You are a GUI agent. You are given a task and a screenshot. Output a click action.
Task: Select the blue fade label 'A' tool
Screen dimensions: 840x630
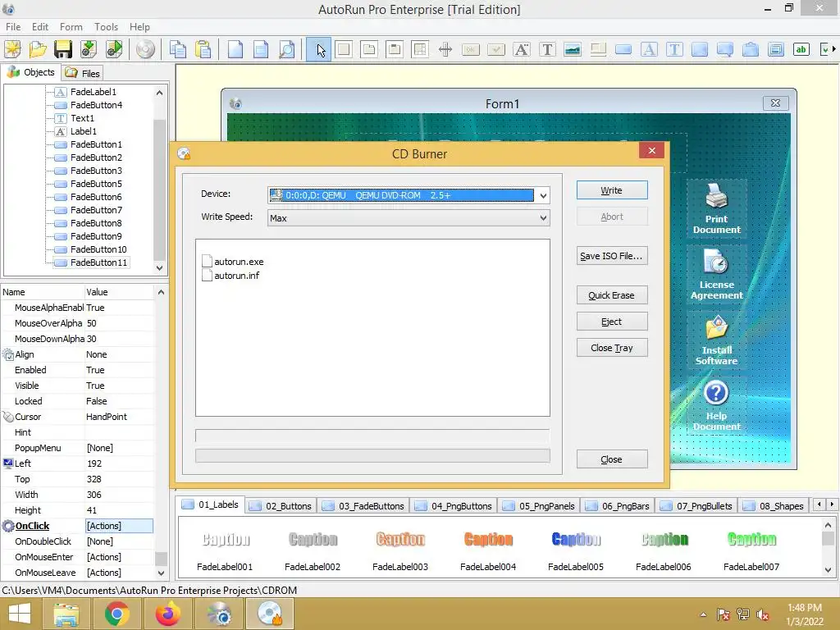click(x=649, y=49)
